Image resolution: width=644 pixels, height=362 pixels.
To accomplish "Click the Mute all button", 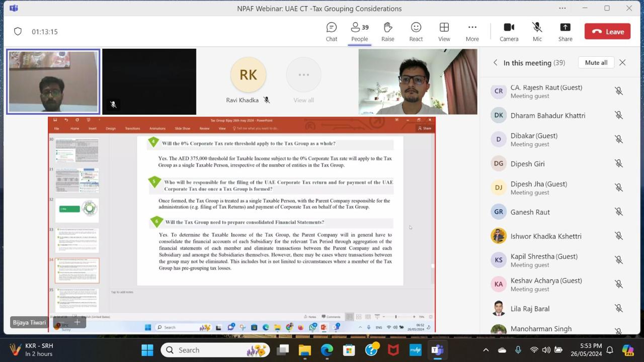I will coord(596,63).
